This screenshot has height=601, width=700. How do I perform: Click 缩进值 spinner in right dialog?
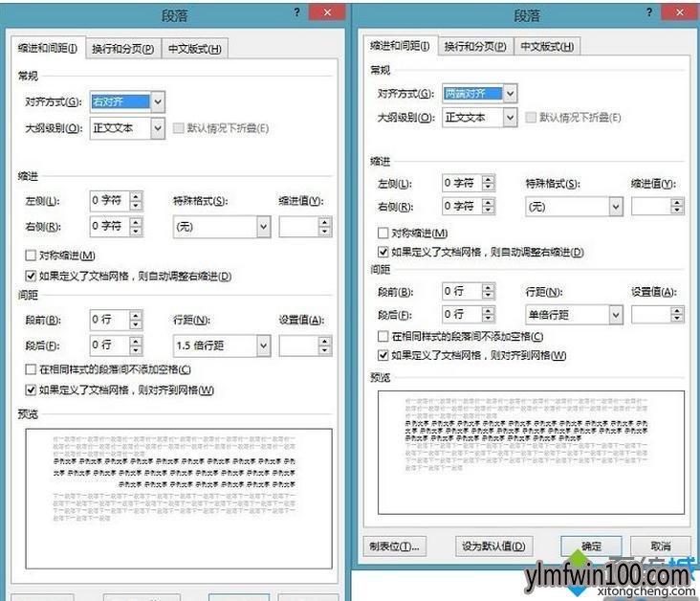pos(678,206)
